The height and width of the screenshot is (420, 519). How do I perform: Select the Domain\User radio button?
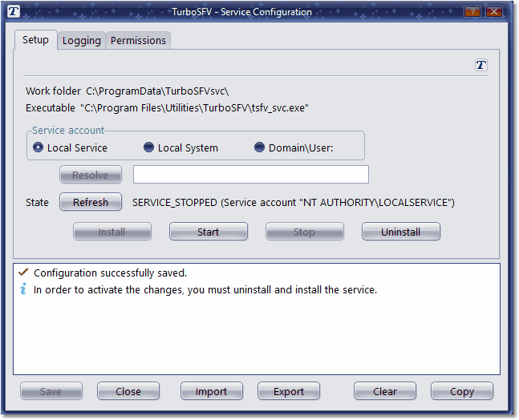point(259,147)
